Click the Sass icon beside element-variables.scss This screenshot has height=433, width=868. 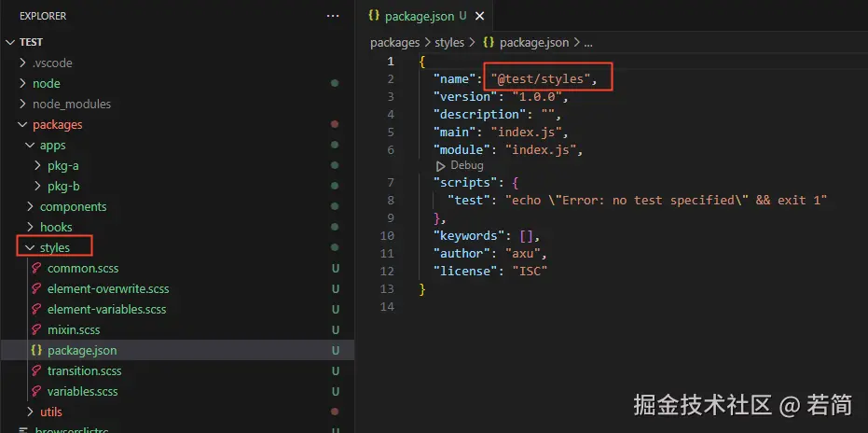pos(36,310)
